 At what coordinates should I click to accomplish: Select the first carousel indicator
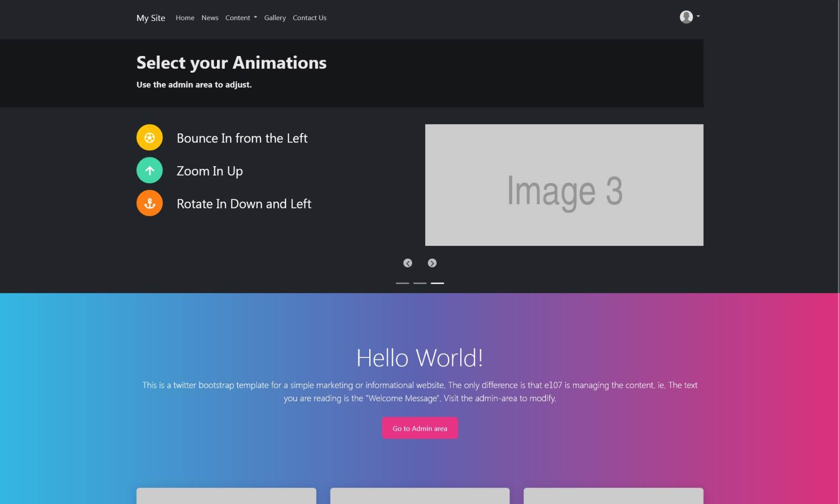(402, 283)
